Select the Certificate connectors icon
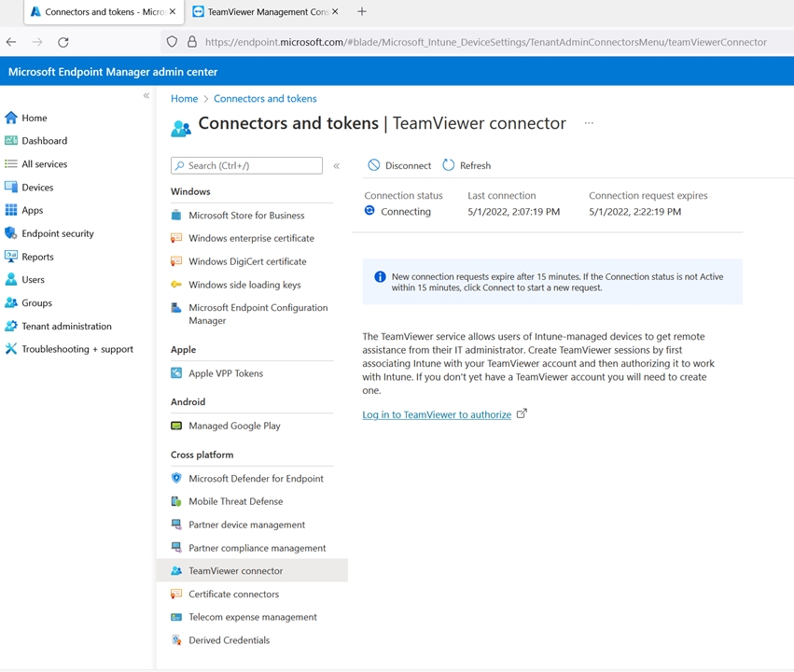This screenshot has height=672, width=794. coord(177,594)
